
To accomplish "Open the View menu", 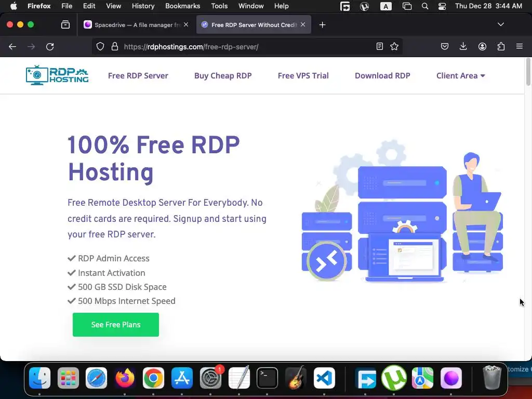I will point(113,6).
